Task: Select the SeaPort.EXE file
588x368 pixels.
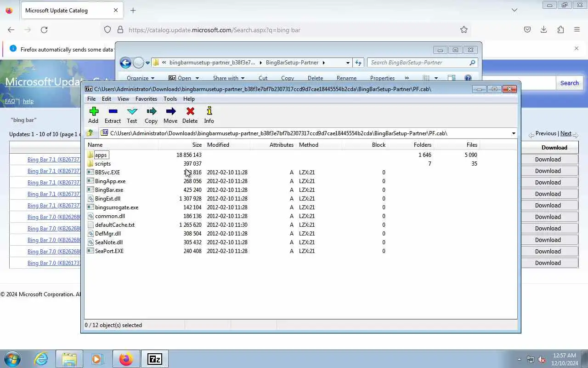Action: pyautogui.click(x=109, y=251)
